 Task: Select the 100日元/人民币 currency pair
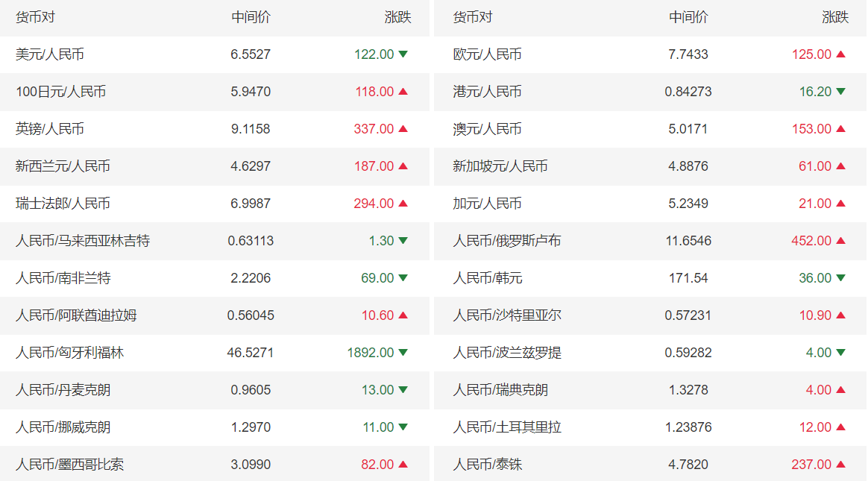click(x=61, y=91)
